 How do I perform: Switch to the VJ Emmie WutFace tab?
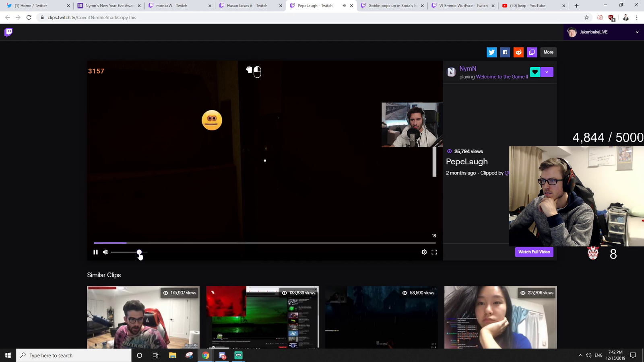463,6
